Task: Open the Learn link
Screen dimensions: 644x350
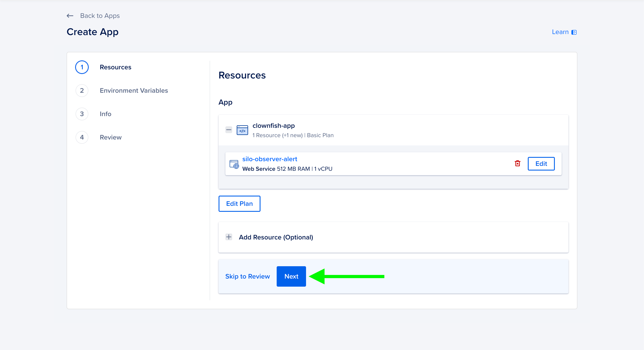Action: (560, 32)
